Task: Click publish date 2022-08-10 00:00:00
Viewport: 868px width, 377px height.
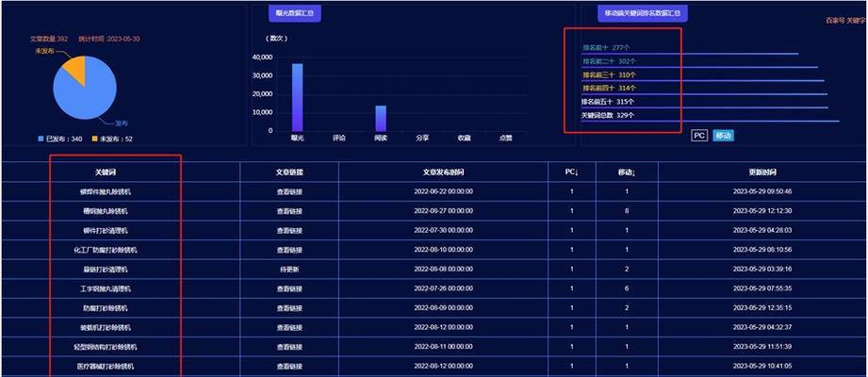Action: coord(443,250)
